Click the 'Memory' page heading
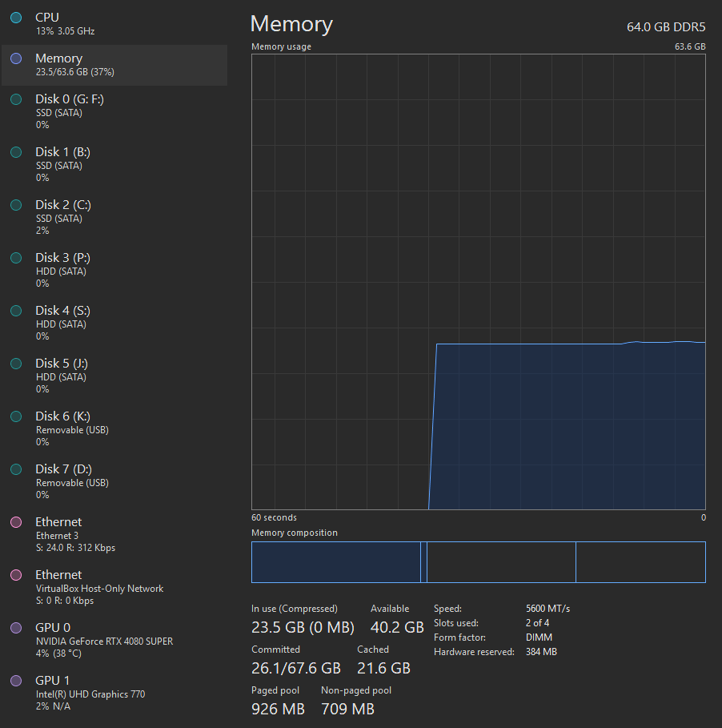This screenshot has height=728, width=722. [291, 24]
